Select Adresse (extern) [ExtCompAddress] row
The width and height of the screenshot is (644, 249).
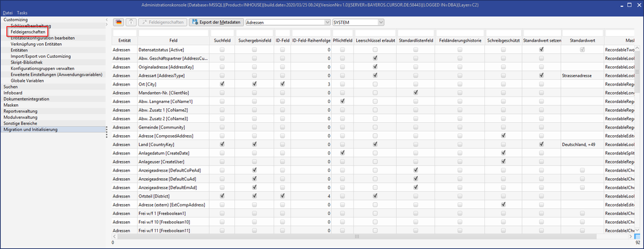373,205
